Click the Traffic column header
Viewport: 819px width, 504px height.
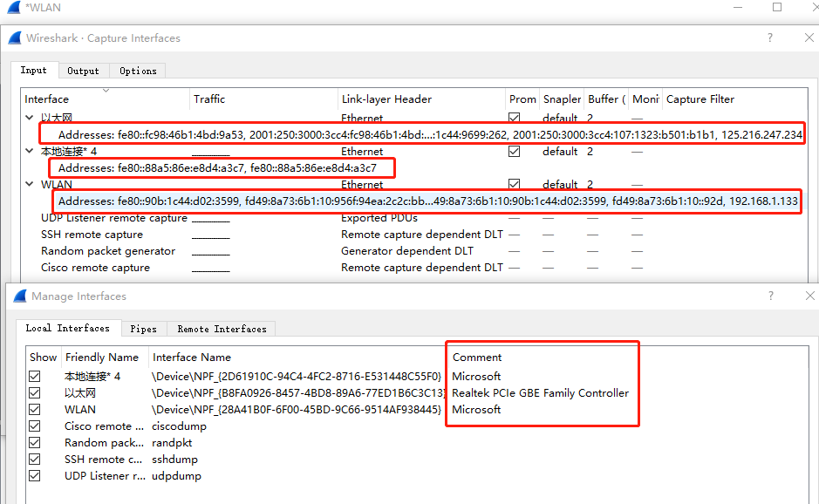pyautogui.click(x=263, y=99)
